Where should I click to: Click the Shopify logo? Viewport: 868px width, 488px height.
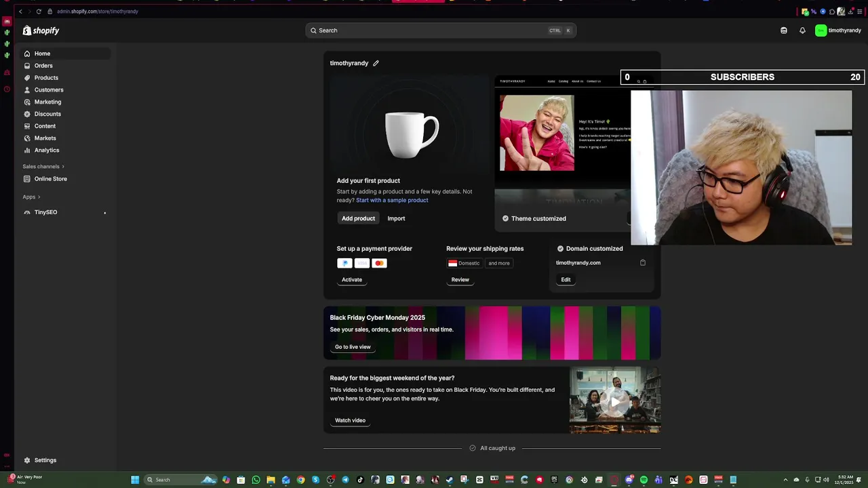coord(41,30)
